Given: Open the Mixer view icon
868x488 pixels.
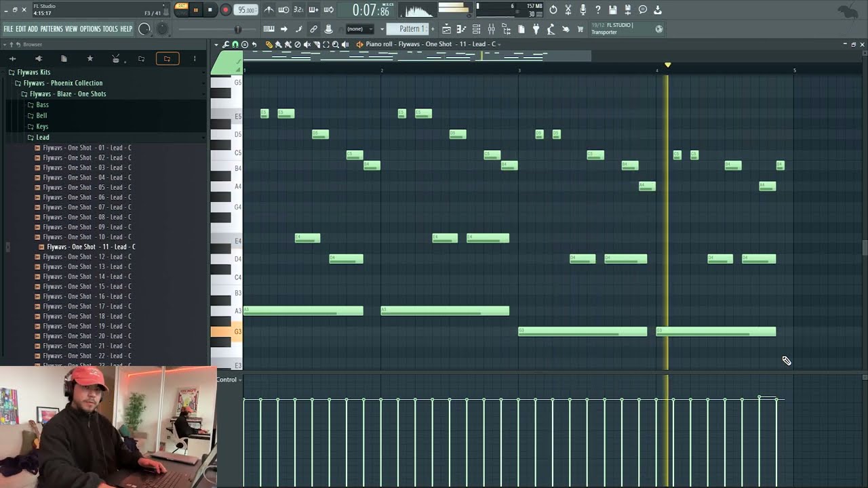Looking at the screenshot, I should pyautogui.click(x=491, y=29).
